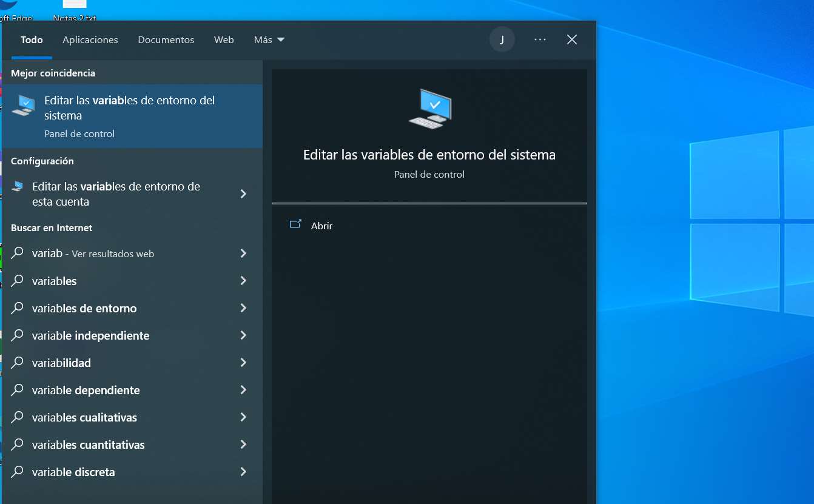Select the Web tab
814x504 pixels.
[x=224, y=39]
